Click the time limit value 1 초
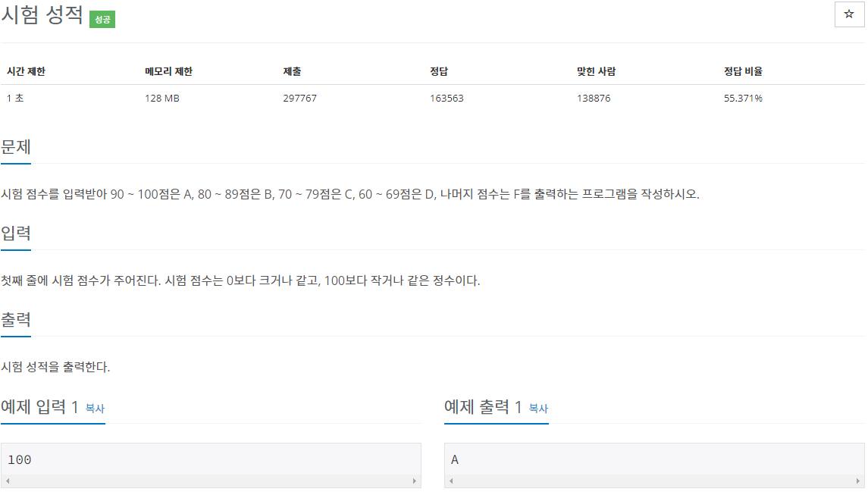This screenshot has height=492, width=868. [x=15, y=98]
